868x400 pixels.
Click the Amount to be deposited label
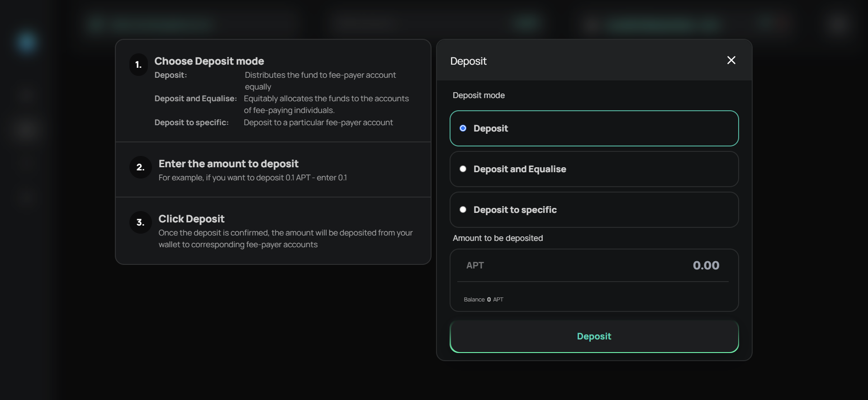[x=498, y=238]
